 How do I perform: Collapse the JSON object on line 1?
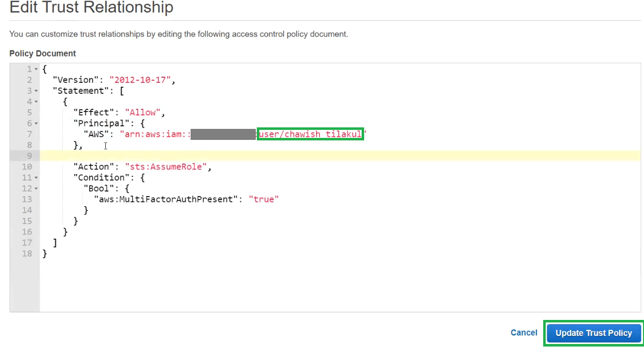coord(35,69)
